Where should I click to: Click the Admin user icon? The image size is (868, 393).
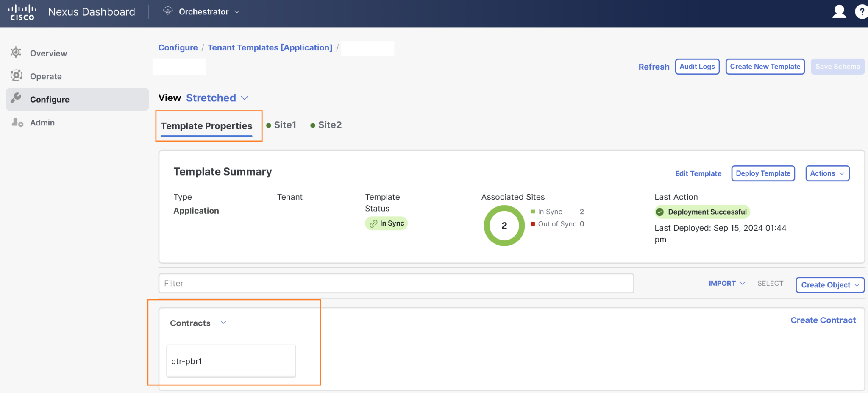pyautogui.click(x=16, y=123)
